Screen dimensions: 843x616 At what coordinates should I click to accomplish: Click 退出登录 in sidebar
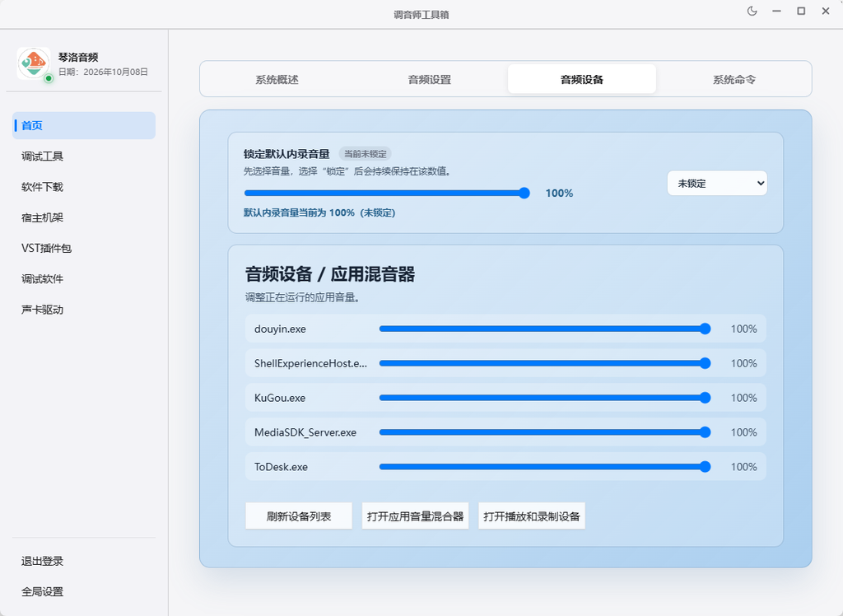84,561
